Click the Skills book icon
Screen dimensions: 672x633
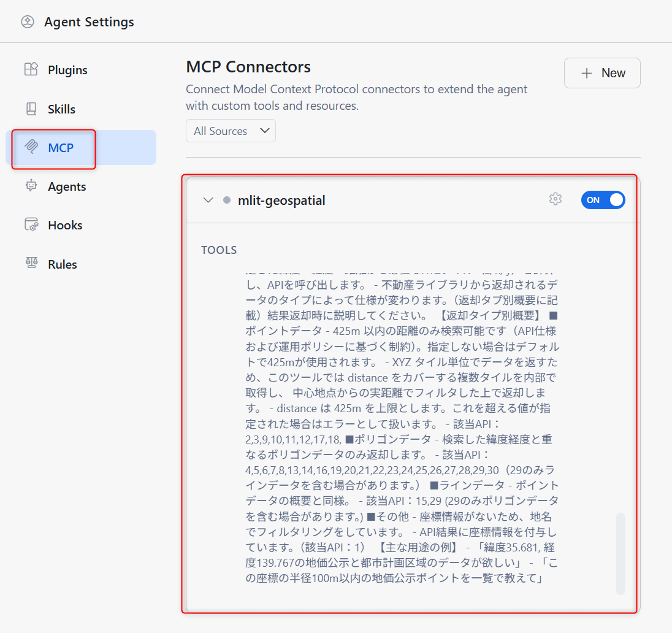[x=31, y=109]
